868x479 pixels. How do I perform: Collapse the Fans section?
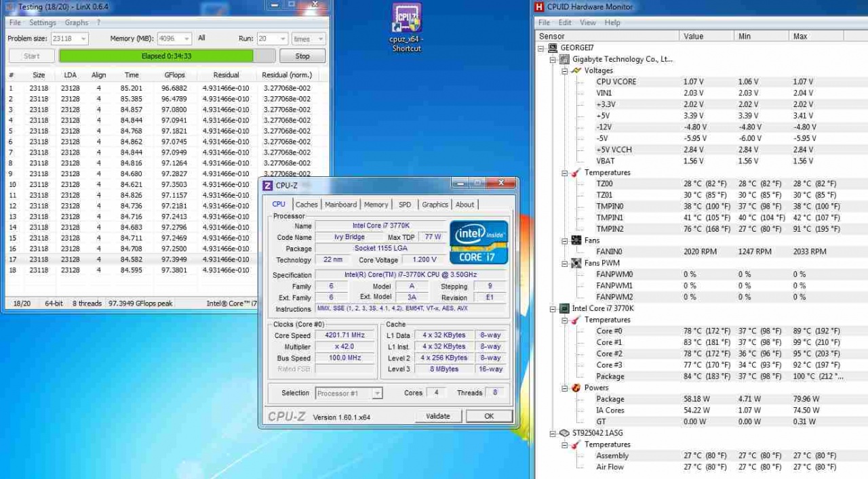point(565,241)
